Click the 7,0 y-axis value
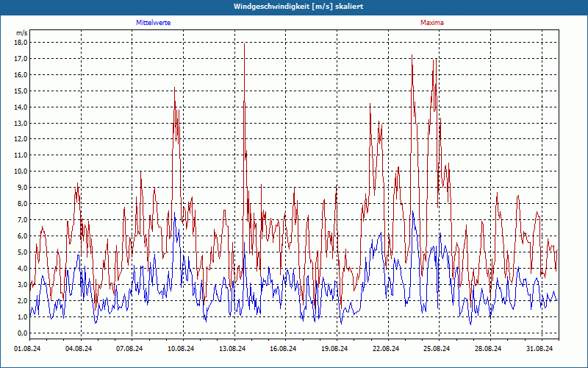Image resolution: width=588 pixels, height=368 pixels. coord(23,219)
